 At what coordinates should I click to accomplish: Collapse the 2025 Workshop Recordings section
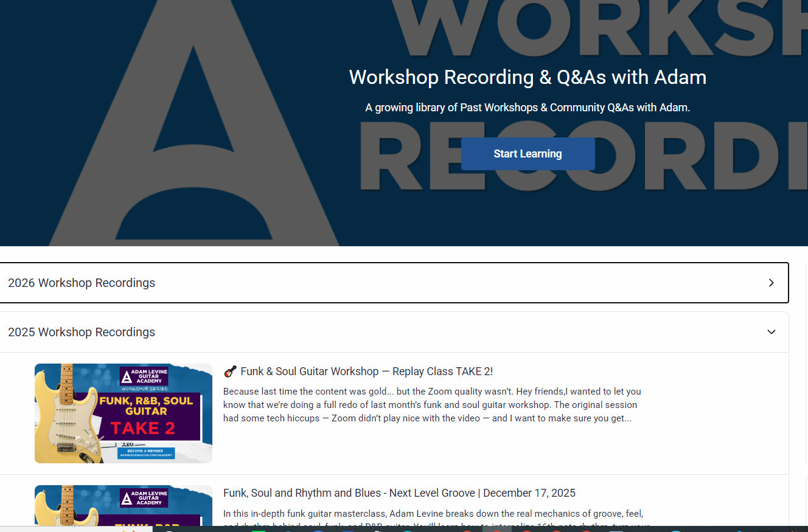coord(394,332)
